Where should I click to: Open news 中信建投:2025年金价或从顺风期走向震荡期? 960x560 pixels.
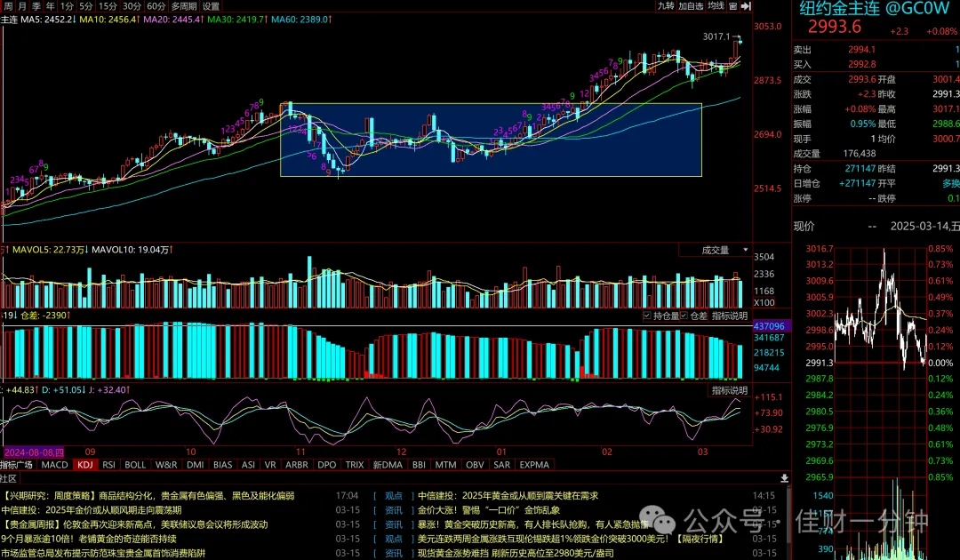pos(92,510)
